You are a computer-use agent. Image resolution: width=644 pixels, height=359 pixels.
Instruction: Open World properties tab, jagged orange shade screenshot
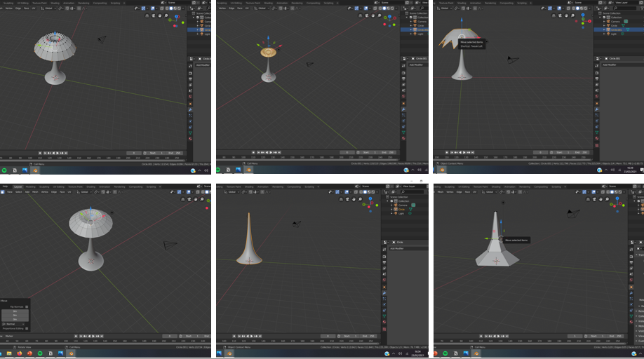(x=597, y=97)
